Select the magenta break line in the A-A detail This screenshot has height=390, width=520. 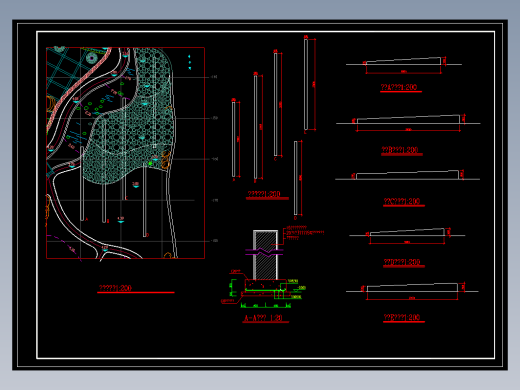[264, 252]
